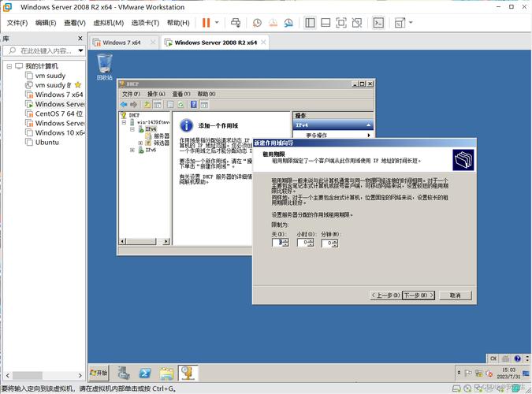532x394 pixels.
Task: Click the 上一步(B) back button
Action: [x=385, y=295]
